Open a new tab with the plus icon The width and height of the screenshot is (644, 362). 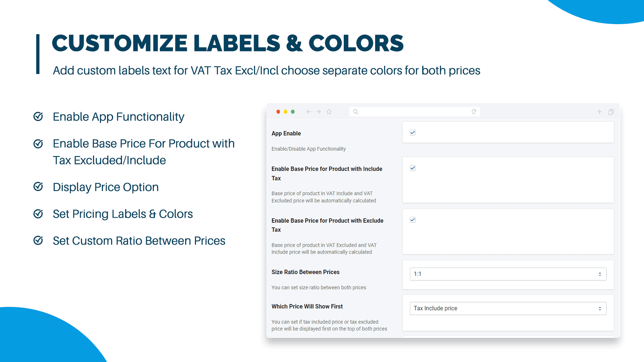coord(599,112)
